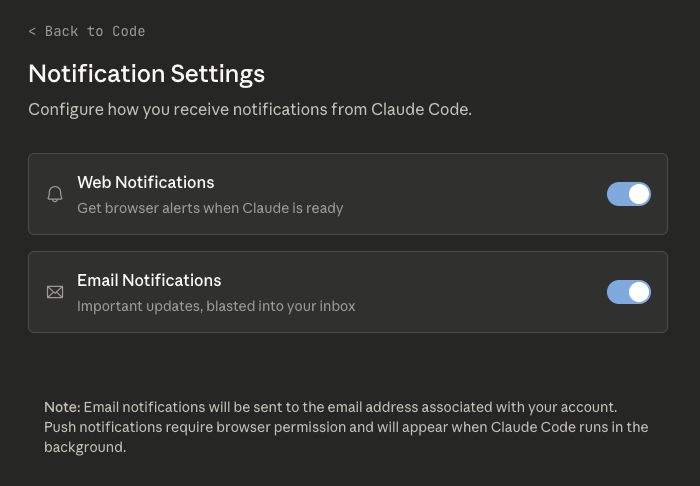Click empty space inside the Email Notifications card
700x486 pixels.
(480, 292)
